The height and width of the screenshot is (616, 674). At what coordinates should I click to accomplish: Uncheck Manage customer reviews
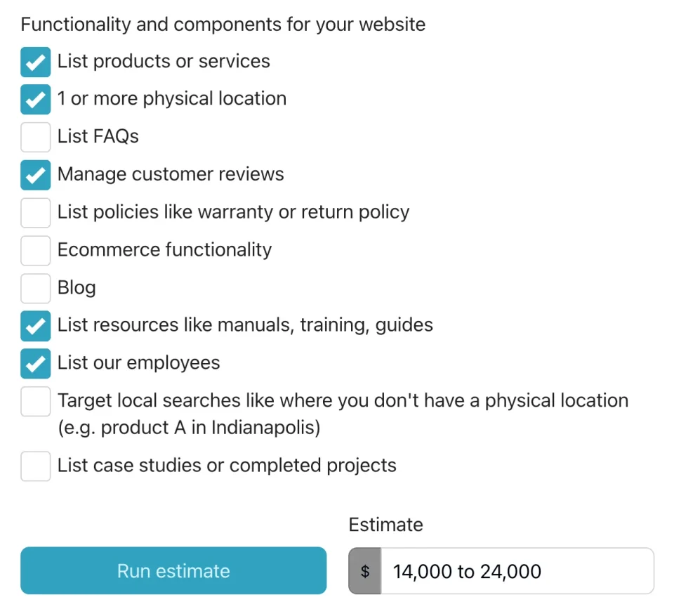point(35,175)
